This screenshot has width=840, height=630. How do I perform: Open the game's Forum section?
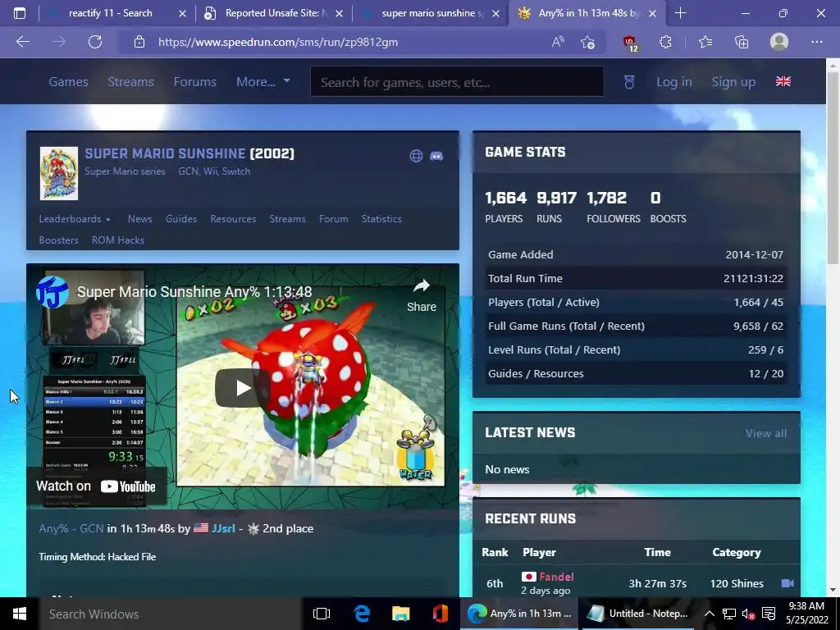[x=333, y=218]
